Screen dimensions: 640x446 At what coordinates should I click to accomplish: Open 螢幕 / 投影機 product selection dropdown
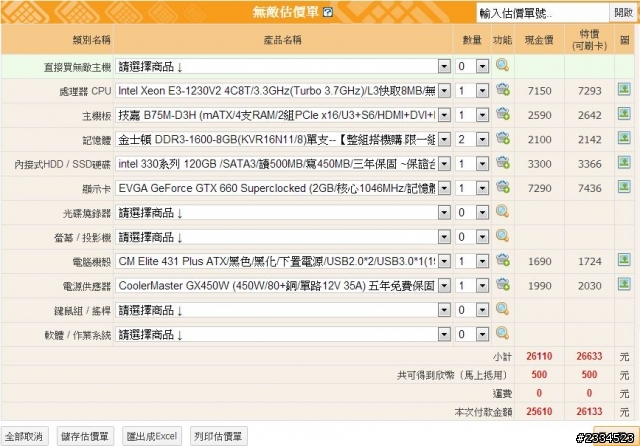(x=442, y=237)
